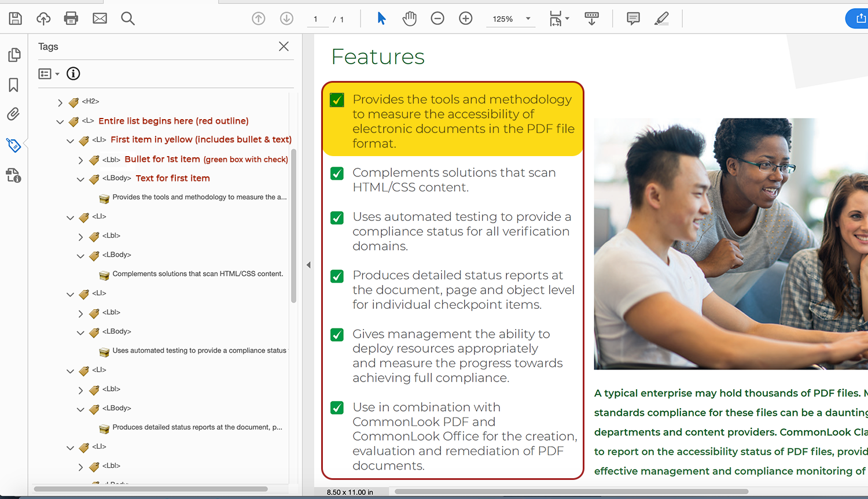The image size is (868, 499).
Task: Collapse the first item's LBody tag
Action: [80, 179]
